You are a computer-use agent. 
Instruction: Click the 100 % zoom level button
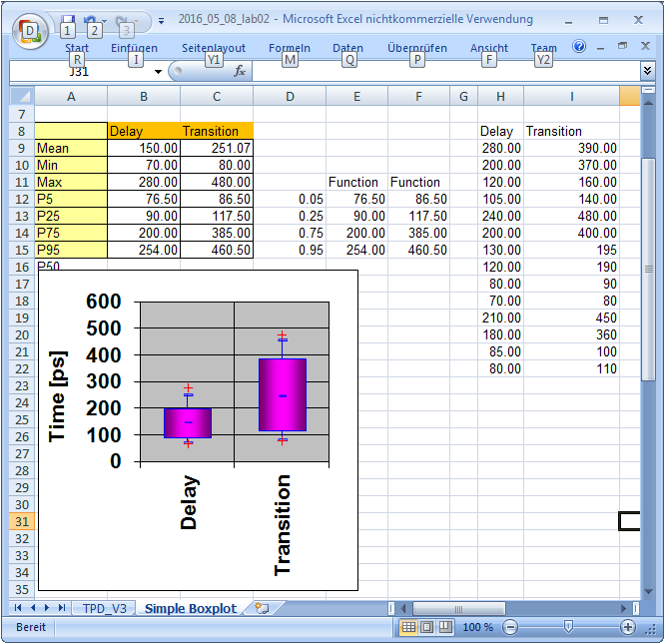tap(478, 627)
